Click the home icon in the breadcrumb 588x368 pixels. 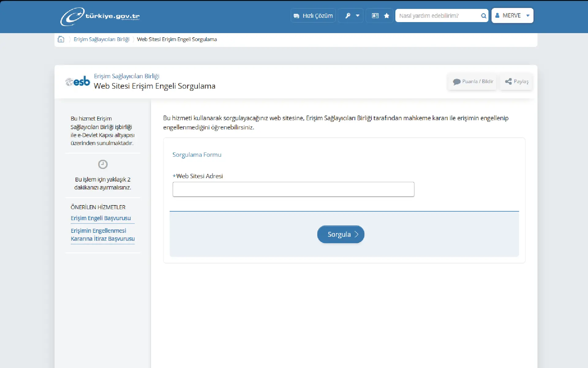point(61,39)
